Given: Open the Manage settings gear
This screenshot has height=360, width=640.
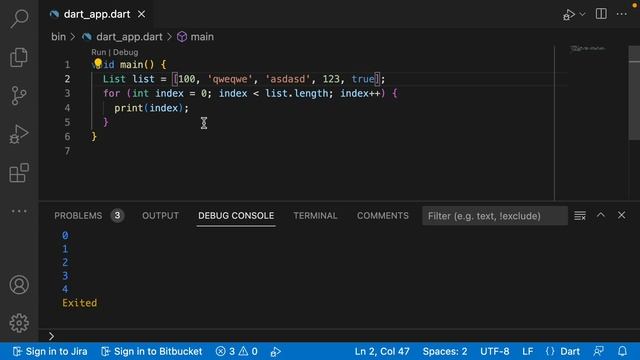Looking at the screenshot, I should tap(19, 323).
